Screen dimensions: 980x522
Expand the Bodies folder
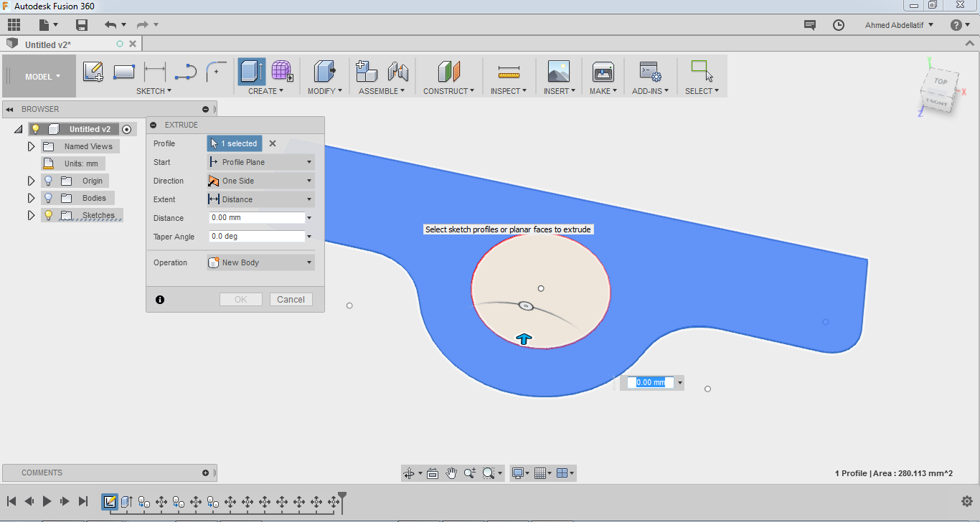pos(31,198)
